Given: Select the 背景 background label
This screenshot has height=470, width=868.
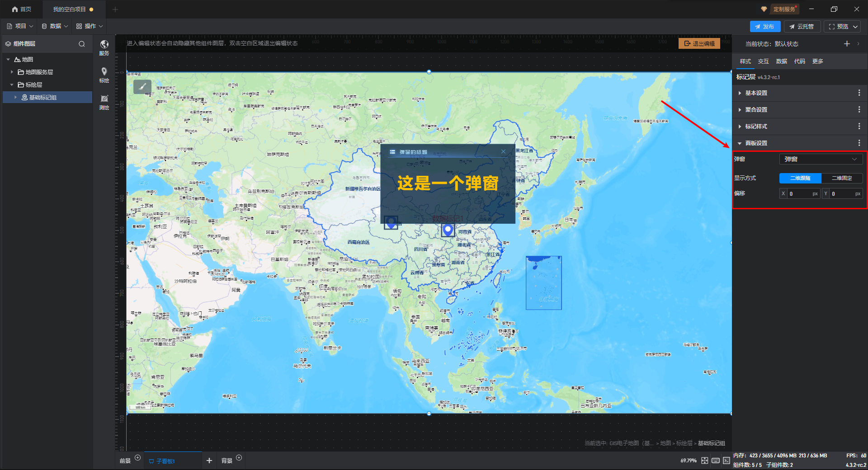Looking at the screenshot, I should [226, 461].
